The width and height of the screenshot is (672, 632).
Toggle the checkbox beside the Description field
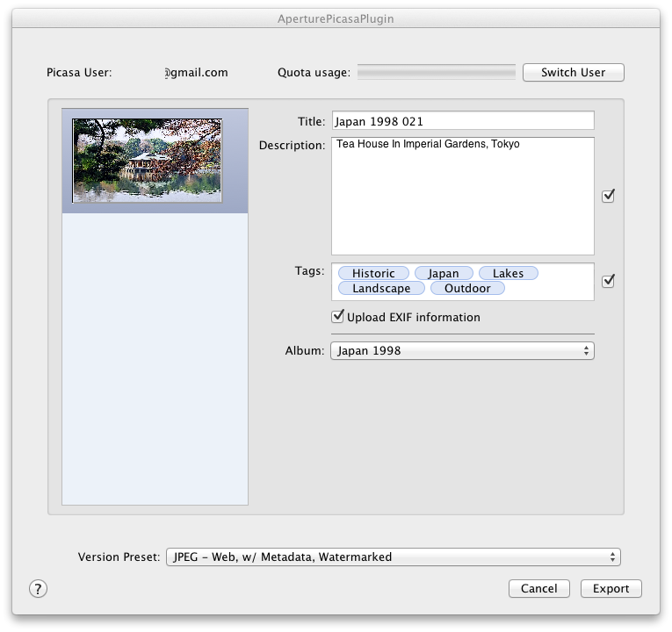[608, 196]
